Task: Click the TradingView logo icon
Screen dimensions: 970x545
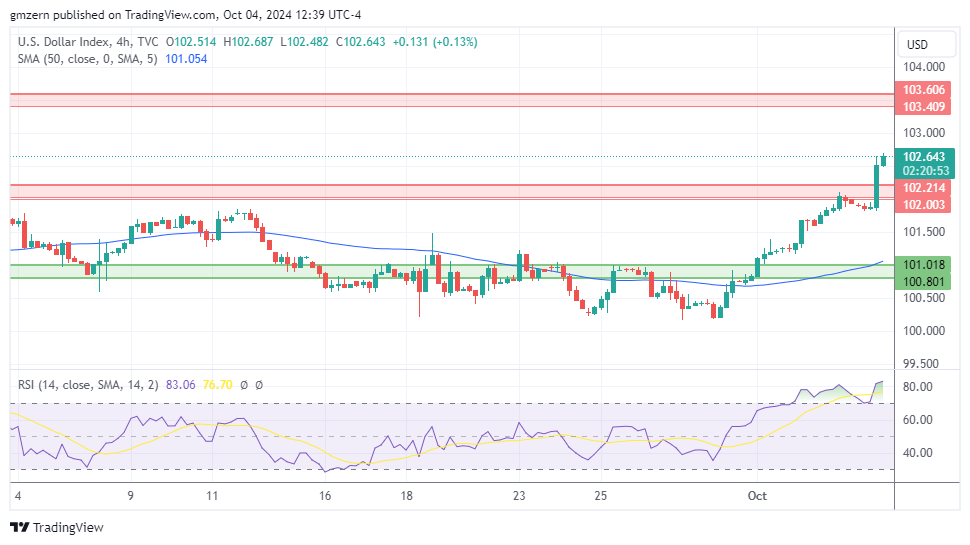Action: pos(20,528)
